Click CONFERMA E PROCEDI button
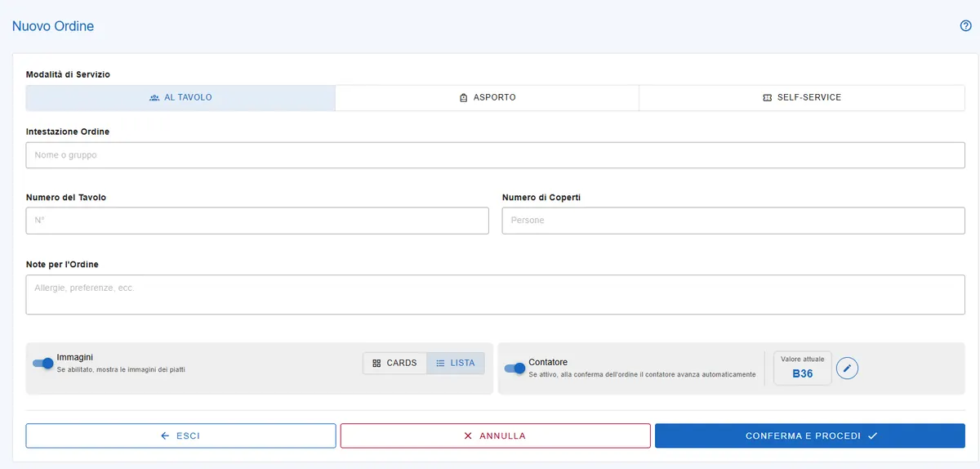The image size is (980, 469). click(x=810, y=435)
